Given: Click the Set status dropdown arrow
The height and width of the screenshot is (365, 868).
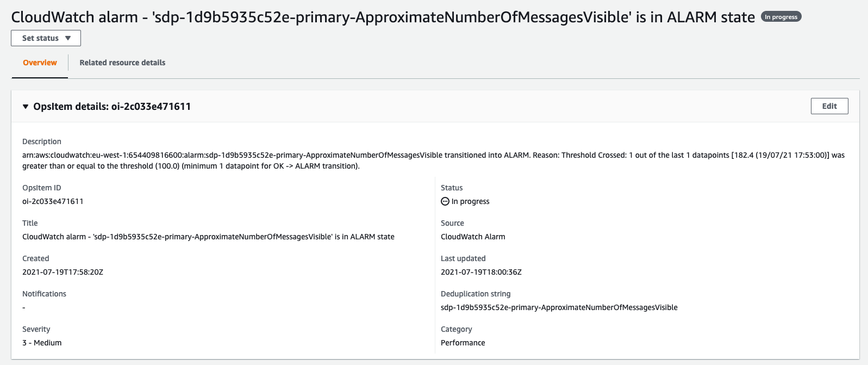Looking at the screenshot, I should 68,38.
